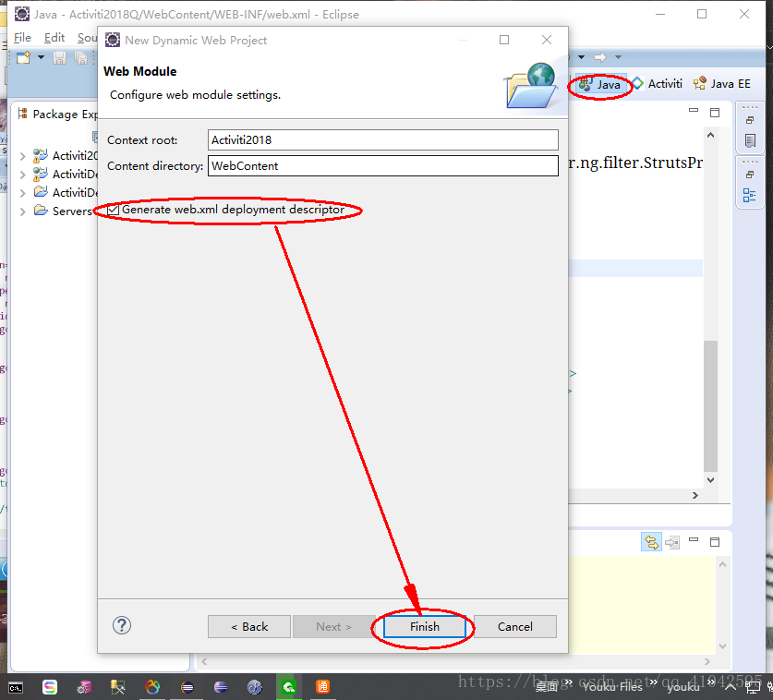Expand ActivitiDe project with warning badge

point(23,175)
